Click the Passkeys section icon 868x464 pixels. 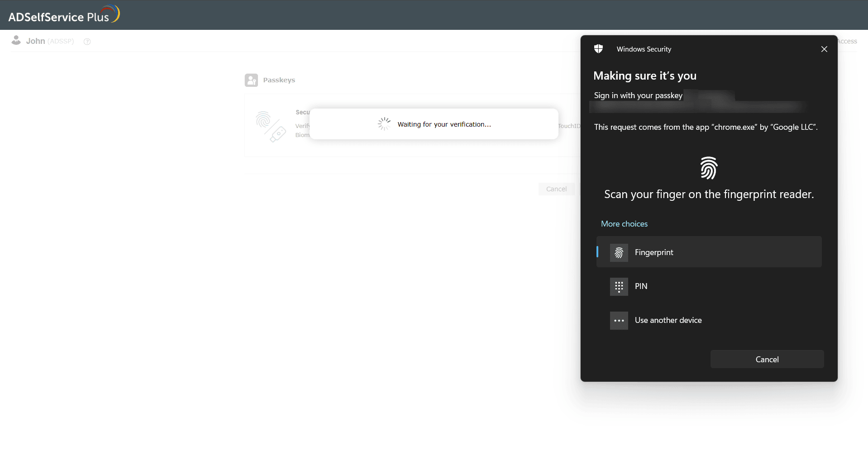[x=252, y=80]
